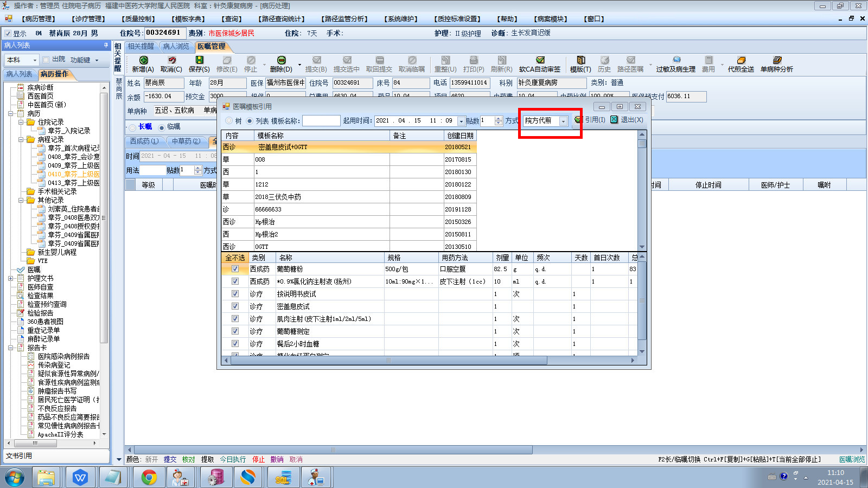Increase the 贴数 value in the dialog
The width and height of the screenshot is (868, 488).
tap(499, 118)
